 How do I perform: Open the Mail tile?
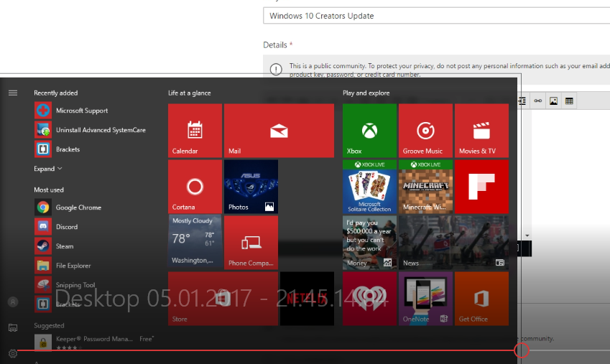click(x=279, y=131)
